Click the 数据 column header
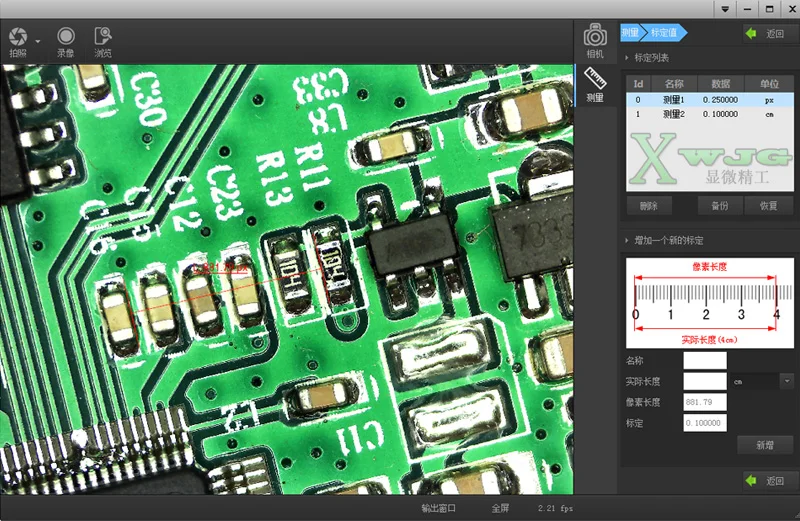800x521 pixels. [720, 84]
